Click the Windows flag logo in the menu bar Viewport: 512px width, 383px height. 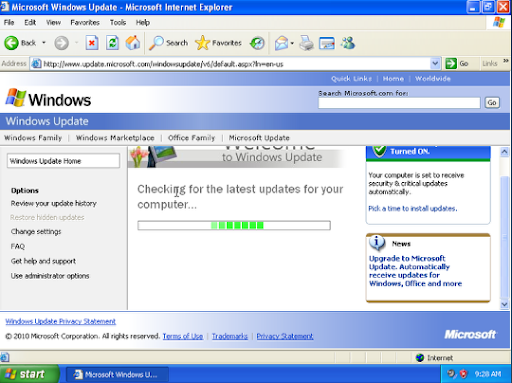pyautogui.click(x=499, y=22)
